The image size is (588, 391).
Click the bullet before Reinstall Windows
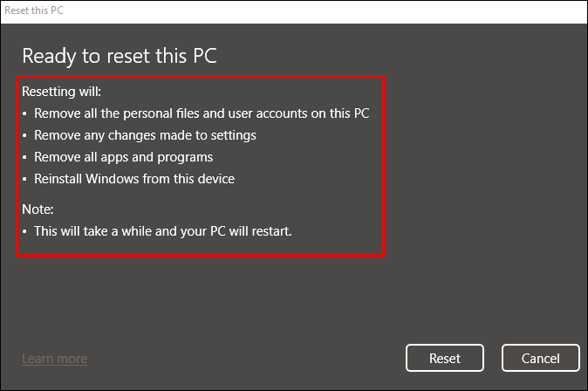(25, 179)
